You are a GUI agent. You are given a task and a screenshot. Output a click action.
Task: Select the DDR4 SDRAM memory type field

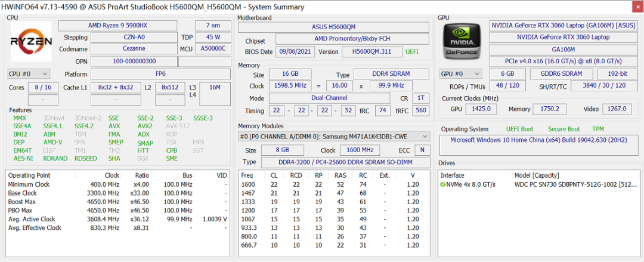click(392, 74)
